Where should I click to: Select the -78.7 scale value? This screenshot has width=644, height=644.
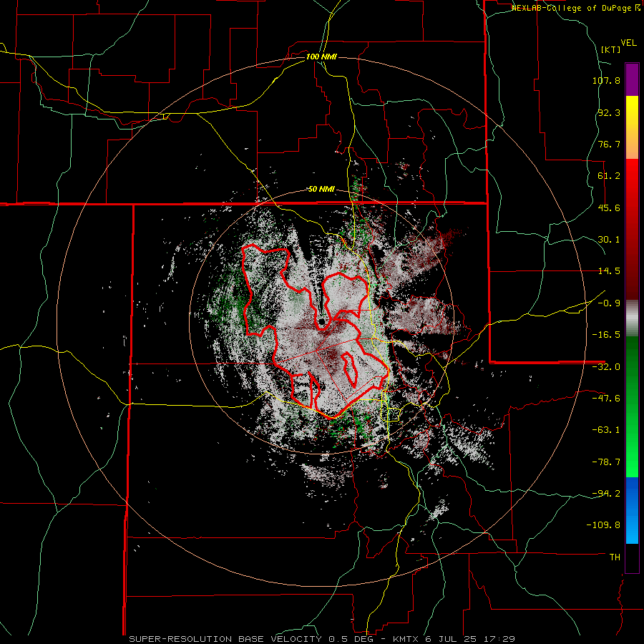pos(606,462)
